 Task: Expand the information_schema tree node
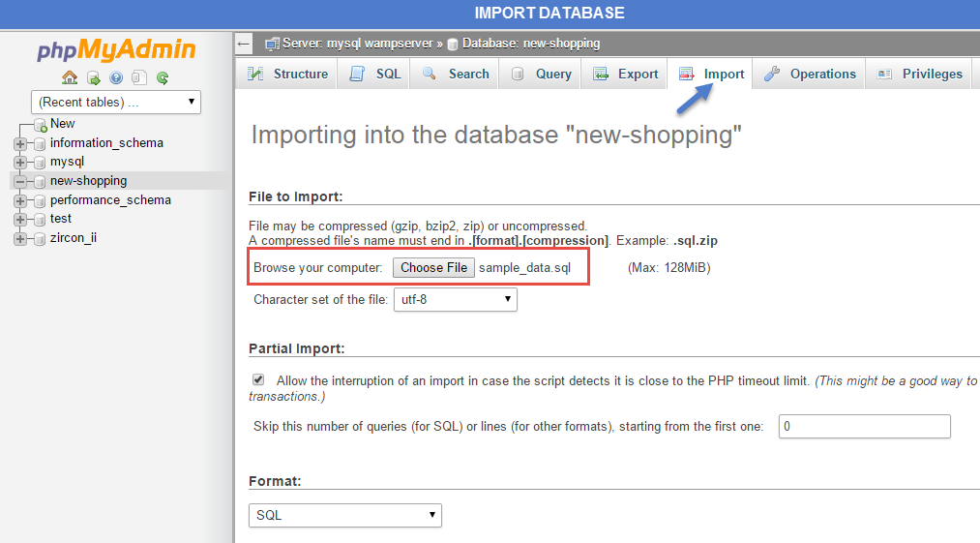(20, 144)
